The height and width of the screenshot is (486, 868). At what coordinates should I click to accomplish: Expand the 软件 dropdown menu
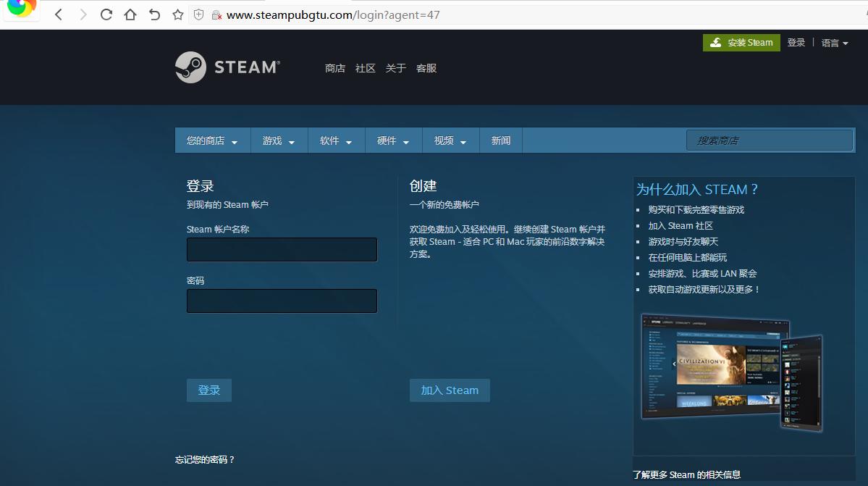coord(336,140)
